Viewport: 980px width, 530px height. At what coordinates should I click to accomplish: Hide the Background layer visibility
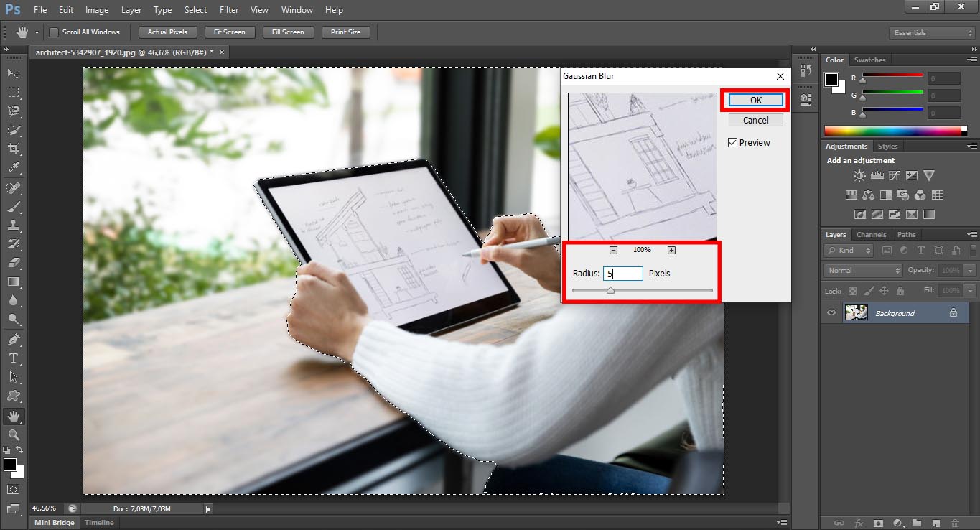831,312
